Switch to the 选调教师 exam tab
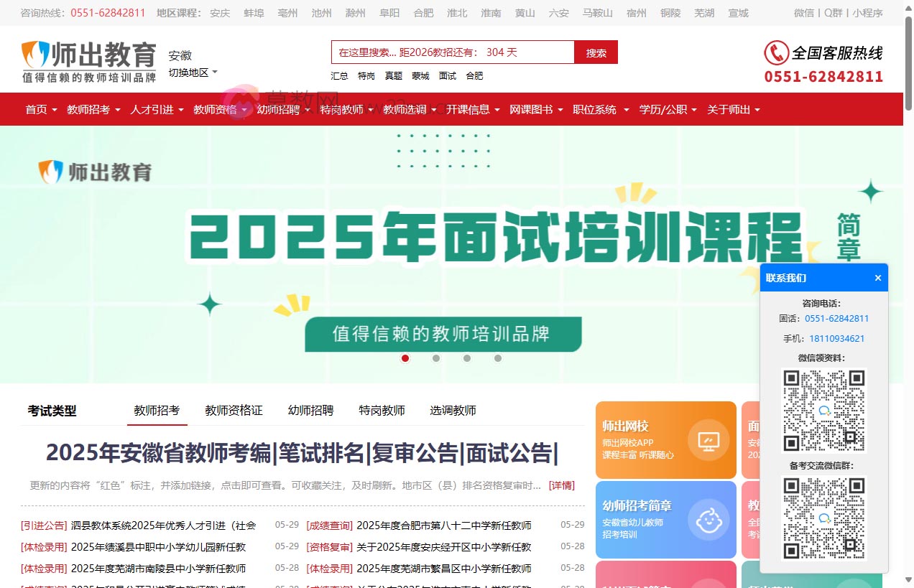914x588 pixels. (x=453, y=410)
